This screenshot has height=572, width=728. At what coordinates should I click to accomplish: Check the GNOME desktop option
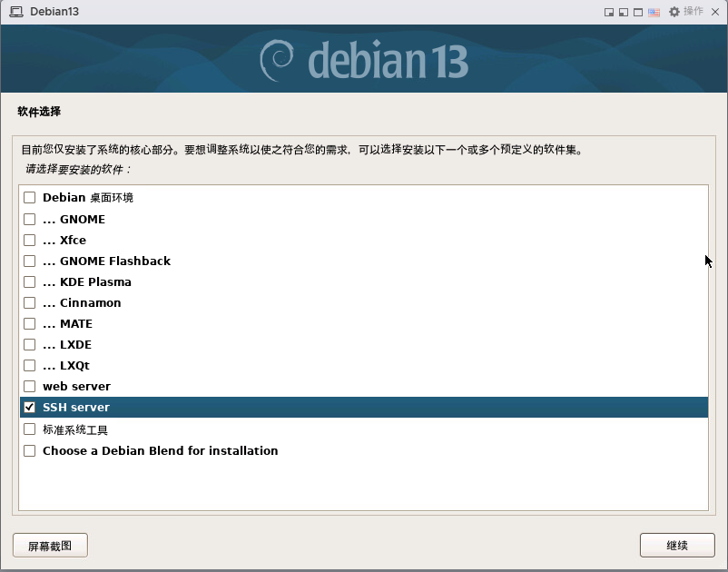point(30,220)
